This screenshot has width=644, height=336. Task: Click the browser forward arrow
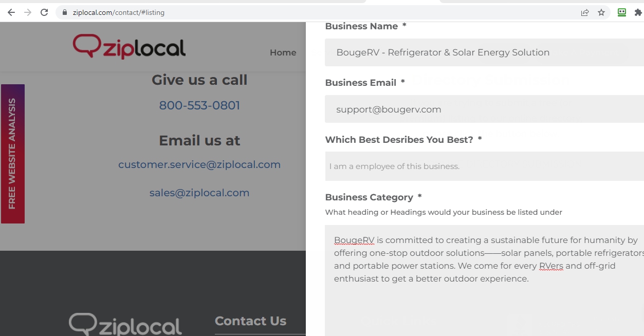pos(27,12)
